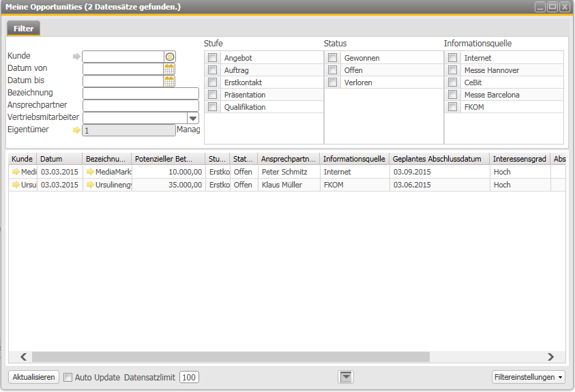Check the Auftrag stage checkbox

(212, 70)
